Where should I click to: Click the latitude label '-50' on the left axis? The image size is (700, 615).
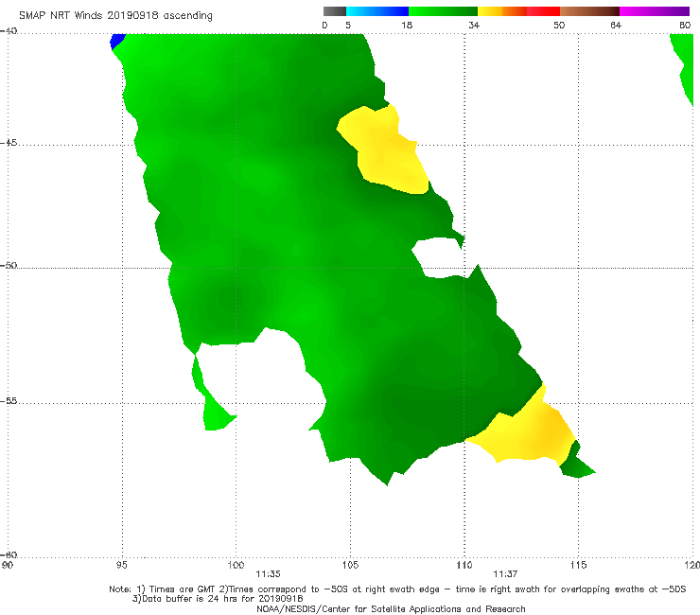click(9, 265)
